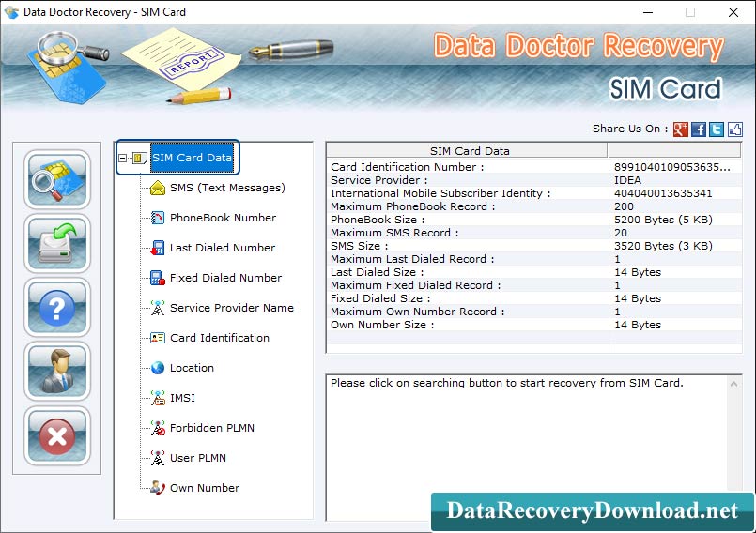756x533 pixels.
Task: Close the Data Doctor Recovery window
Action: 733,12
